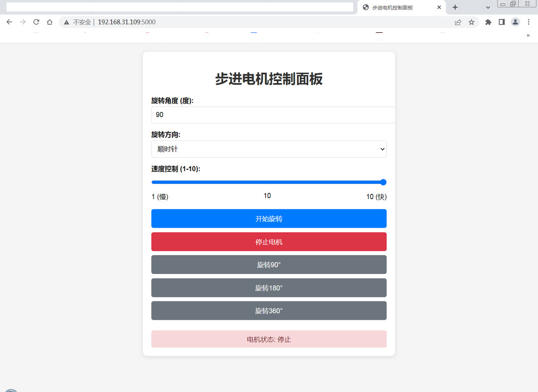Screen dimensions: 538x392
Task: Expand hidden bookmarks overflow chevron
Action: click(x=528, y=35)
